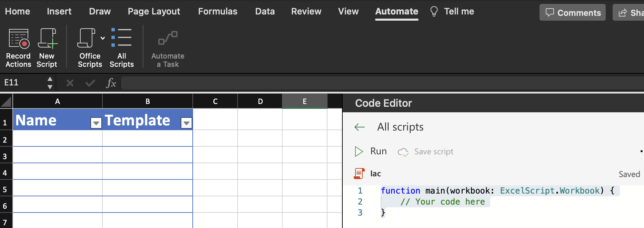Select column B header
644x228 pixels.
[x=148, y=101]
